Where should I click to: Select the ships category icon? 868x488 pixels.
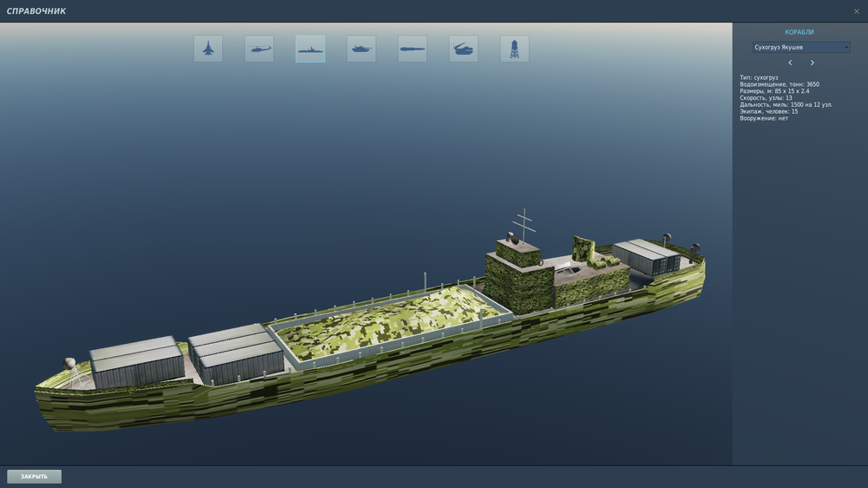click(x=310, y=49)
